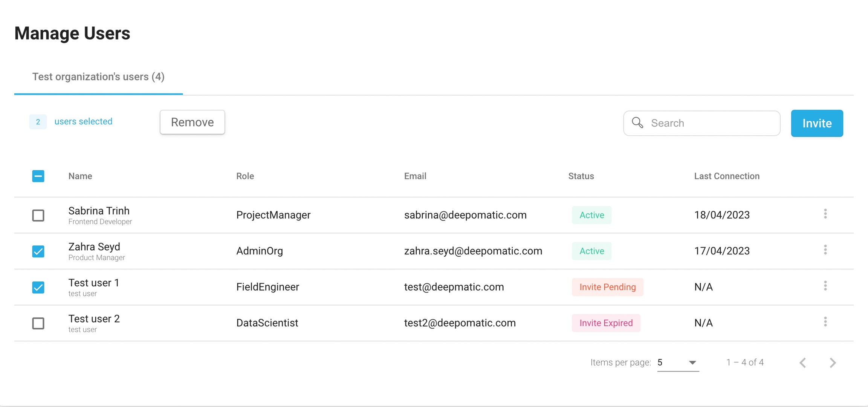This screenshot has height=407, width=868.
Task: Open three-dot menu on Zahra Seyd row
Action: 825,250
